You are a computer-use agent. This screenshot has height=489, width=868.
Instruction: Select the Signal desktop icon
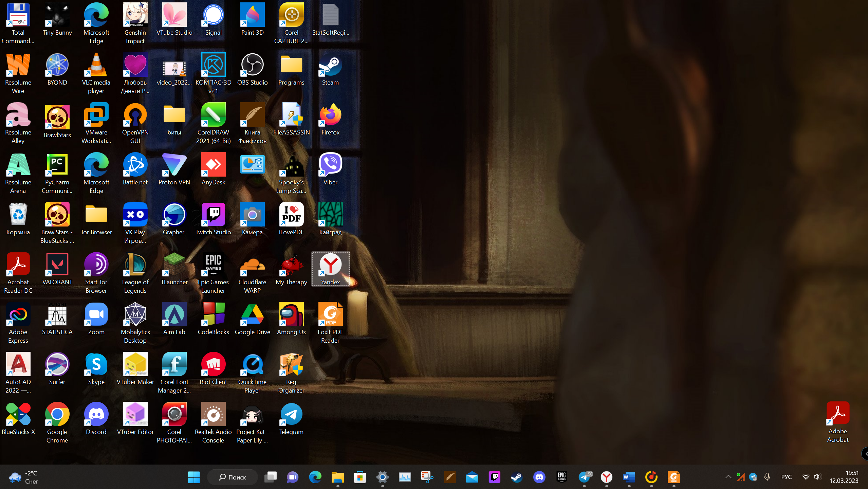tap(213, 19)
